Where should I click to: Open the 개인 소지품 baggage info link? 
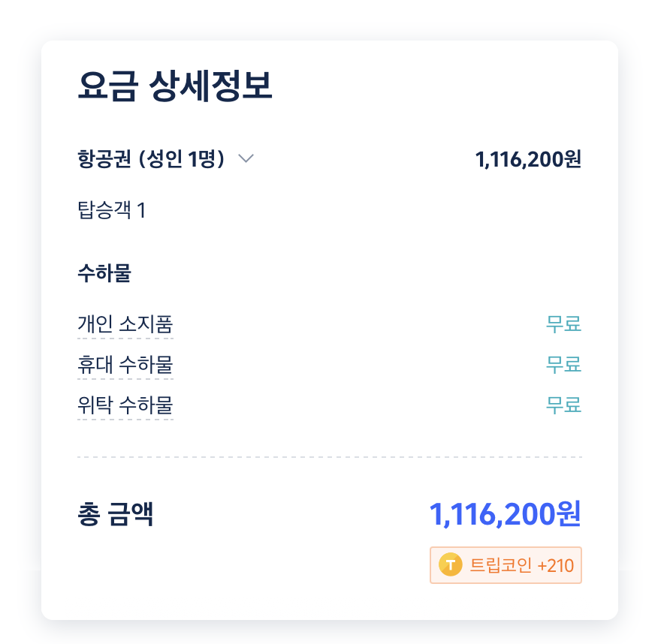coord(125,324)
